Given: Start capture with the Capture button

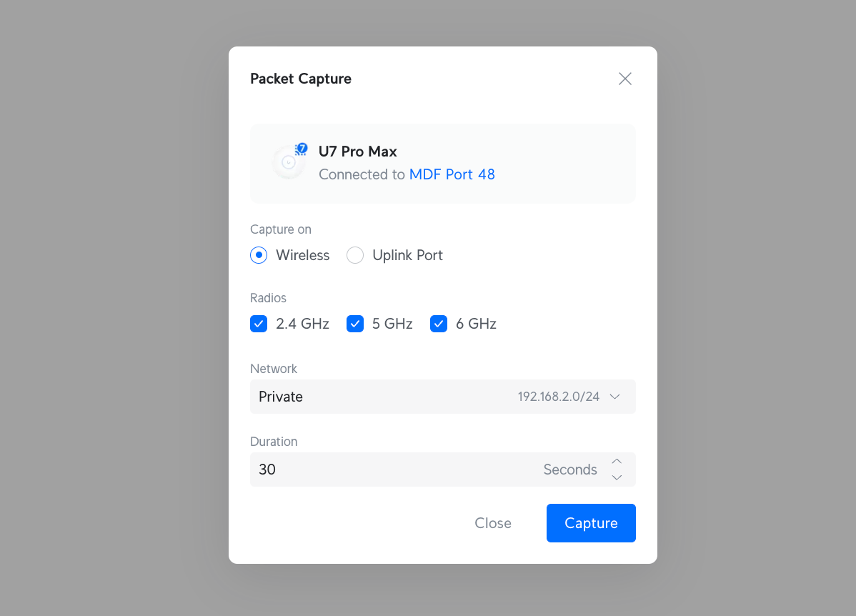Looking at the screenshot, I should (591, 523).
